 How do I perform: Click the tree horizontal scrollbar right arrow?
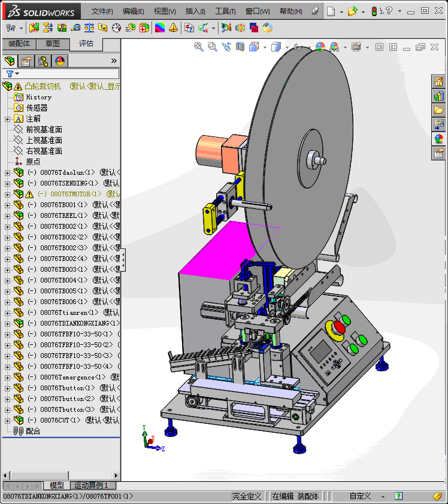point(116,475)
